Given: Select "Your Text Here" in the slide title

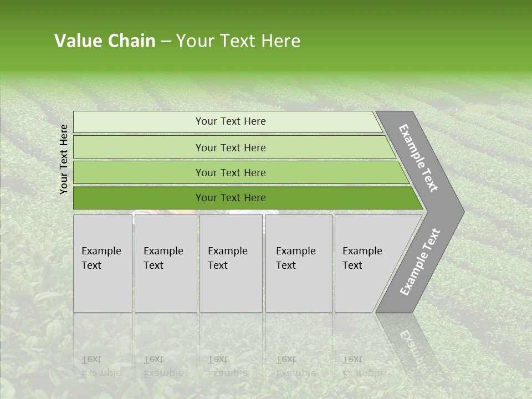Looking at the screenshot, I should pyautogui.click(x=238, y=41).
